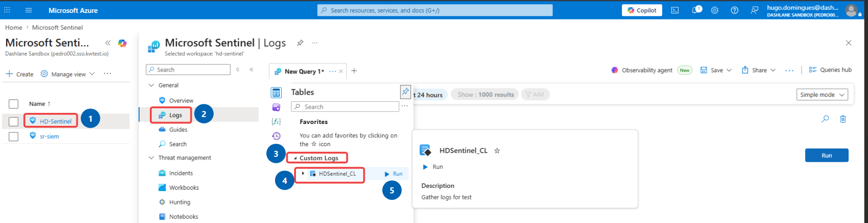The height and width of the screenshot is (223, 868).
Task: Click the trash delete icon
Action: tap(843, 119)
